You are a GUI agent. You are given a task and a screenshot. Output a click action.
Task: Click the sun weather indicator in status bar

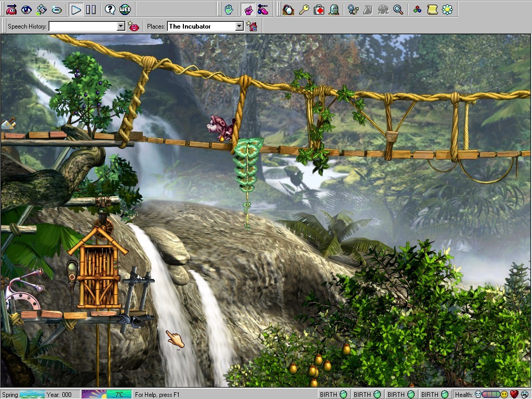click(95, 394)
